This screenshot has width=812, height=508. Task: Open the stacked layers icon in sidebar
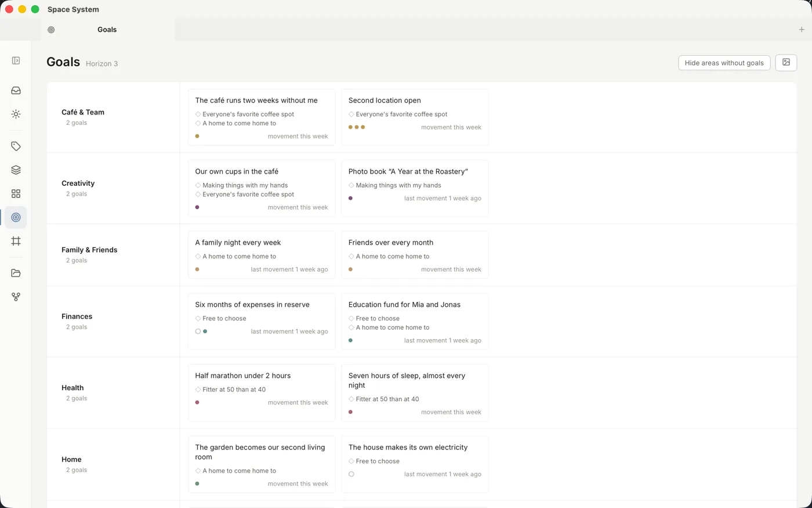16,170
